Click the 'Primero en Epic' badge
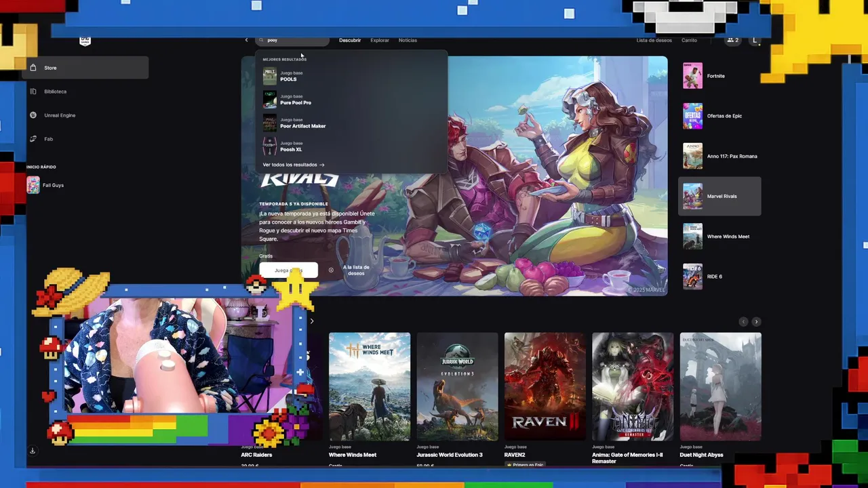Viewport: 868px width, 488px height. click(x=526, y=464)
